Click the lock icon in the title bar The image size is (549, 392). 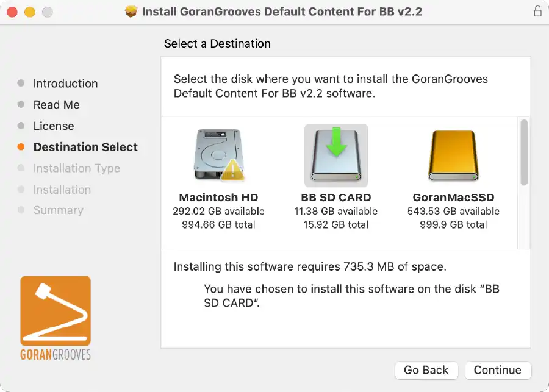(x=537, y=12)
